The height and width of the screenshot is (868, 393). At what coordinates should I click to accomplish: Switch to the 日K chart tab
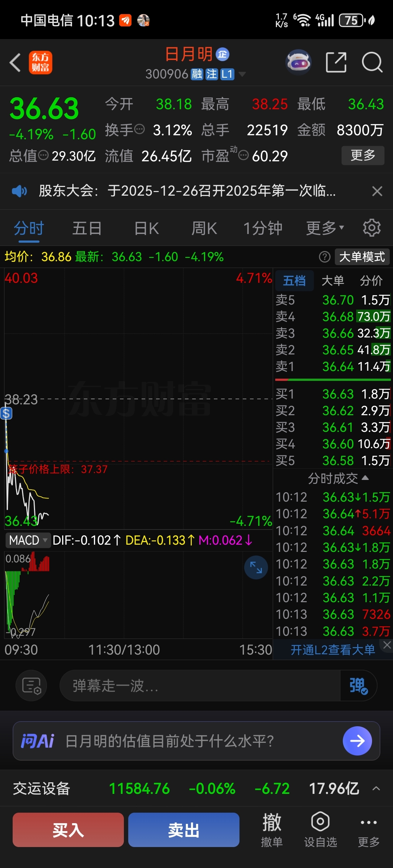pyautogui.click(x=146, y=229)
